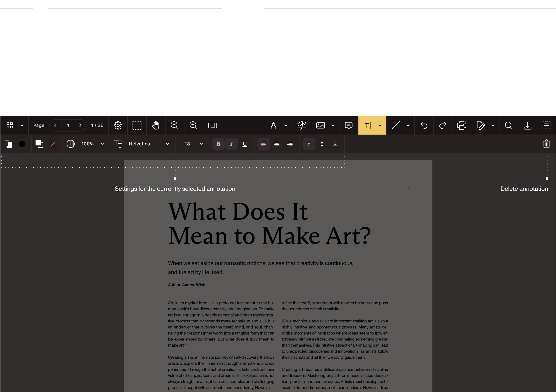Image resolution: width=556 pixels, height=392 pixels.
Task: Expand the text tools dropdown arrow
Action: tap(380, 126)
